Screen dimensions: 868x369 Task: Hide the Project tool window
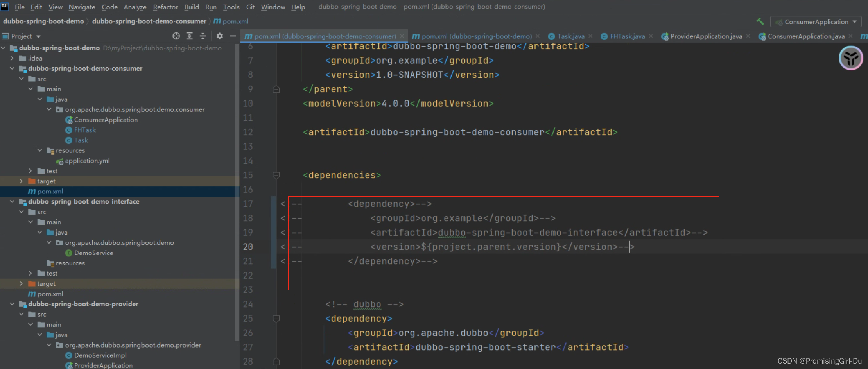[x=233, y=36]
